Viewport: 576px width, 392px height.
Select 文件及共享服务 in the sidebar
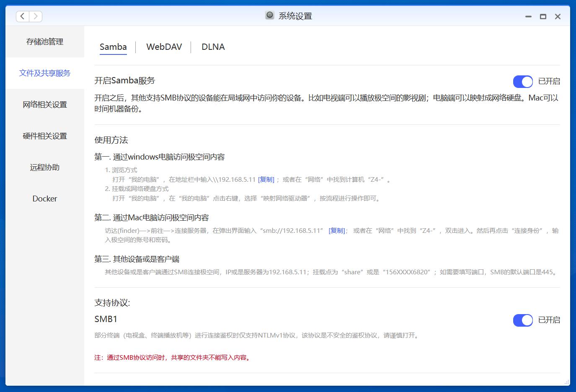[x=44, y=73]
